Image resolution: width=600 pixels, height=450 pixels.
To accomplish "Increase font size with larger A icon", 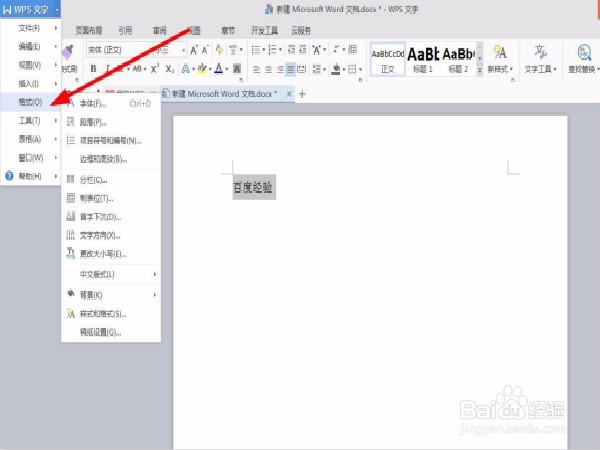I will pos(194,50).
